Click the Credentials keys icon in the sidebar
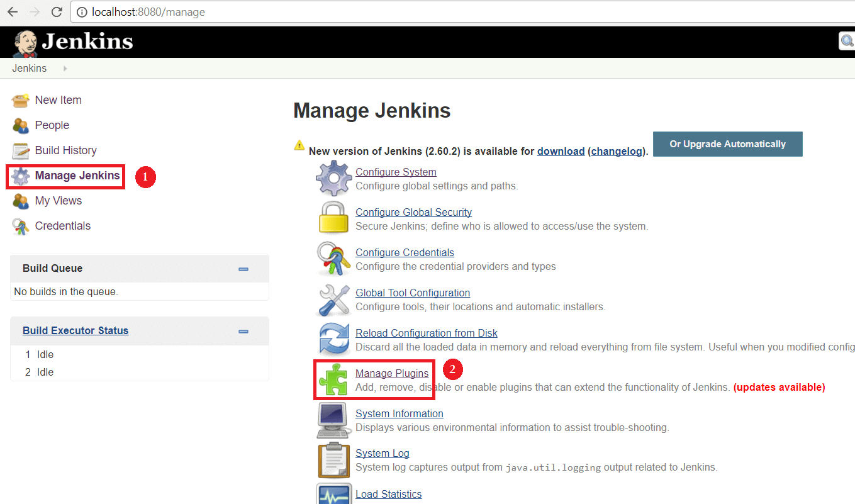Image resolution: width=855 pixels, height=504 pixels. click(x=21, y=227)
